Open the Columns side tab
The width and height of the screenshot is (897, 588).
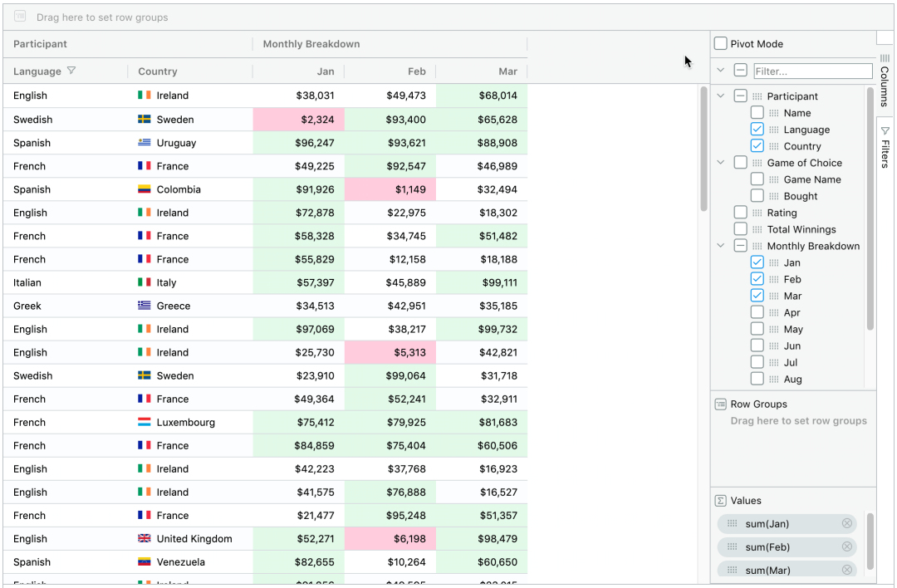point(885,80)
